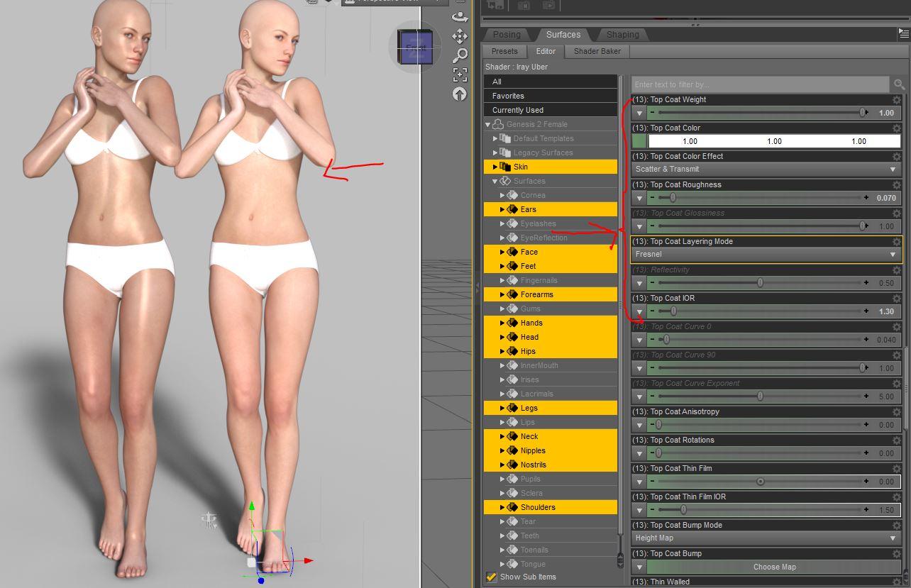
Task: Open the Presets sub-tab
Action: click(x=504, y=51)
